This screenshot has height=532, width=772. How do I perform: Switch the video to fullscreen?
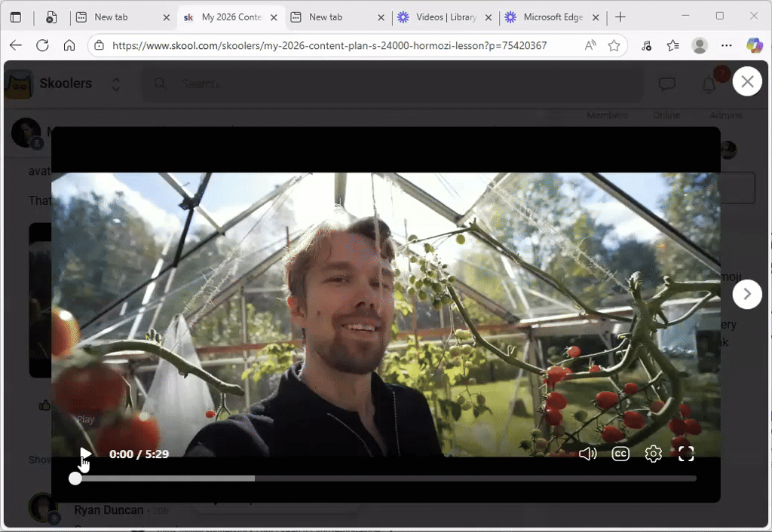(x=686, y=454)
